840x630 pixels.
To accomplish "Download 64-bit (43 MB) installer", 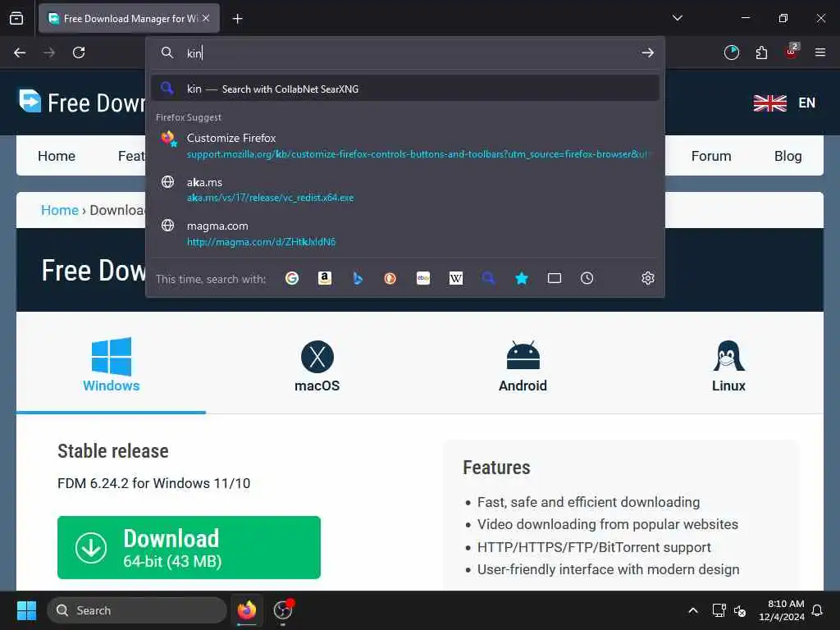I will [x=189, y=547].
